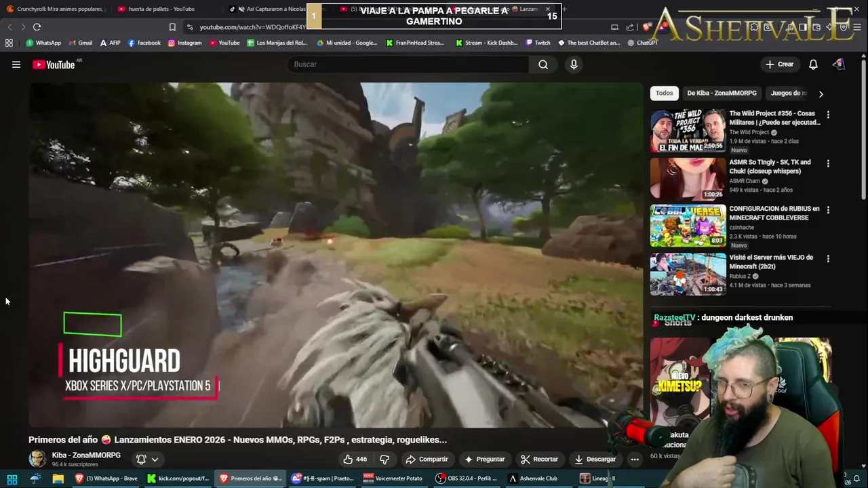Select the Todos filter chip
868x488 pixels.
click(x=665, y=94)
